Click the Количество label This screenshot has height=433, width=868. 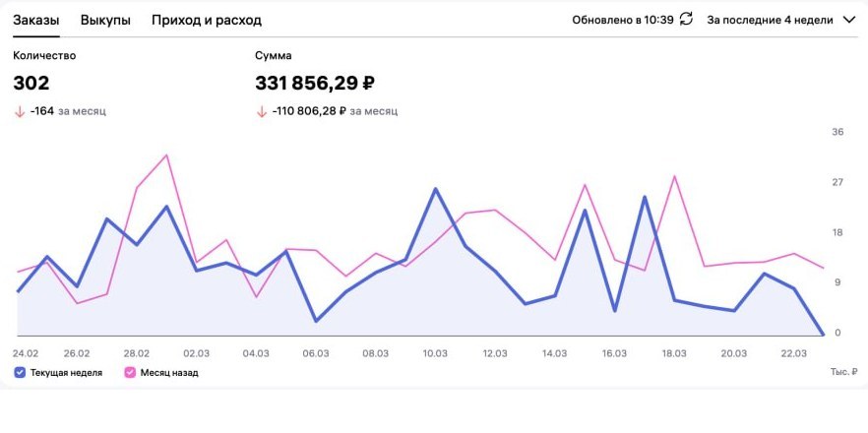click(44, 55)
